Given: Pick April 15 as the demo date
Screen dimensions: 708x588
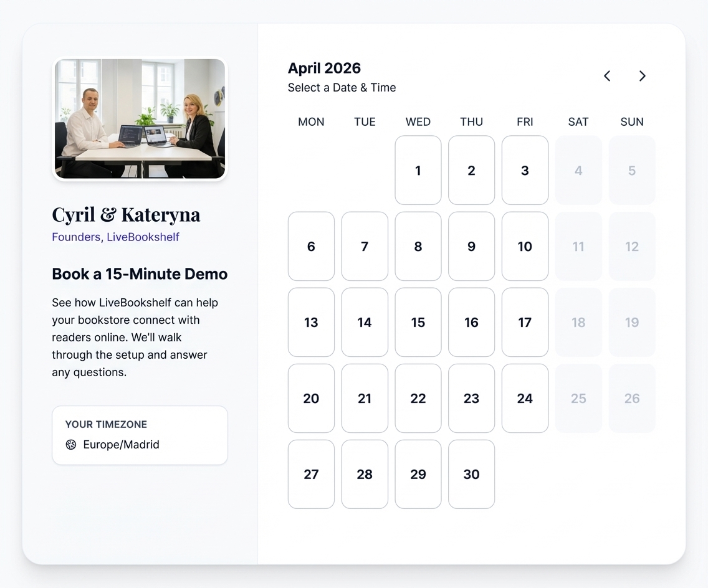Looking at the screenshot, I should tap(418, 322).
